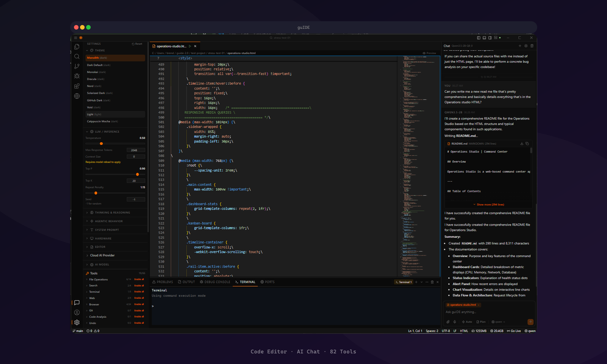Click the main branch in status bar
Viewport: 607px width, 364px height.
coord(78,331)
